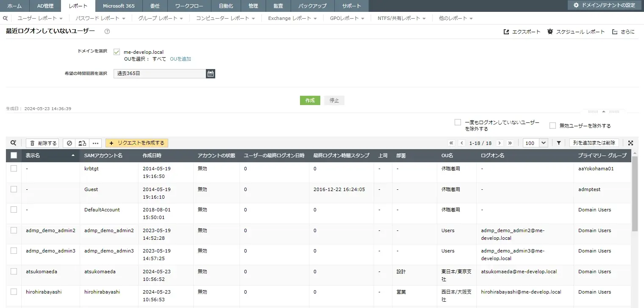644x308 pixels.
Task: Open rows-per-page 100 dropdown
Action: click(x=536, y=143)
